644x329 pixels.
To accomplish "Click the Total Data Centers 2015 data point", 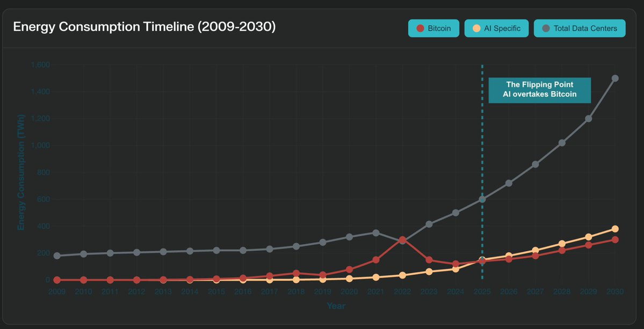I will click(216, 250).
